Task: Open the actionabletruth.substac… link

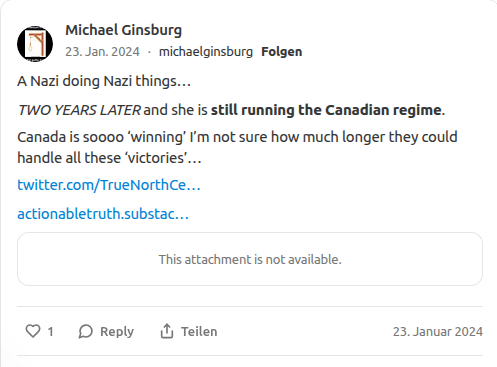Action: coord(103,214)
